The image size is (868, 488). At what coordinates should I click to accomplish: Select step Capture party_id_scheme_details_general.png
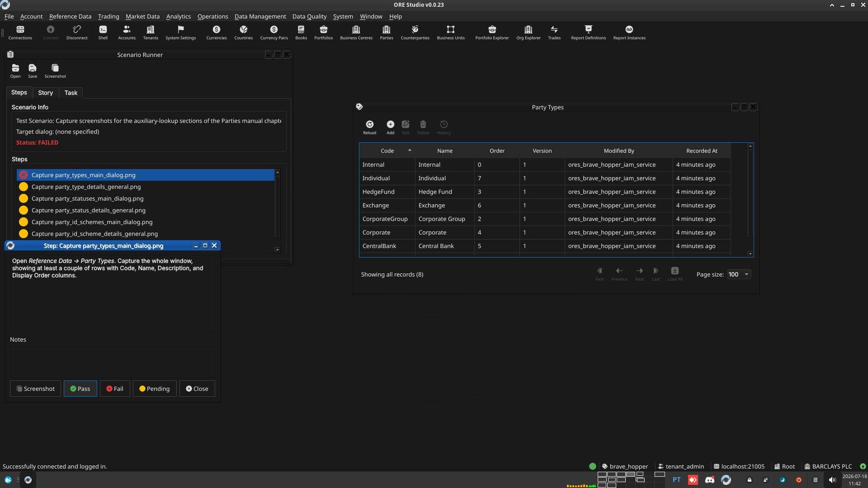146,234
